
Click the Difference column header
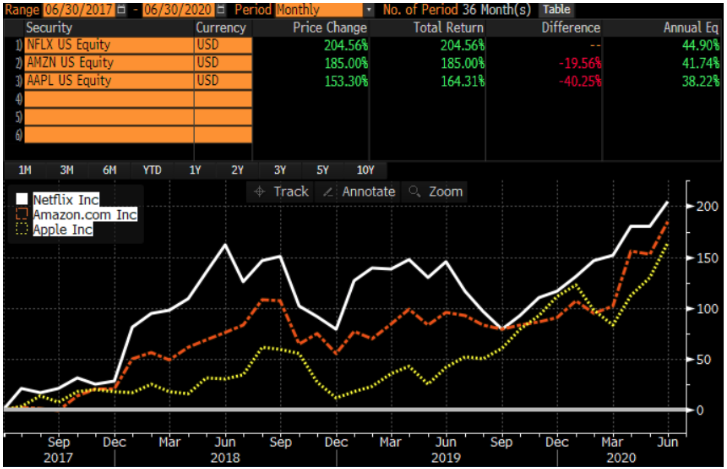pos(571,28)
